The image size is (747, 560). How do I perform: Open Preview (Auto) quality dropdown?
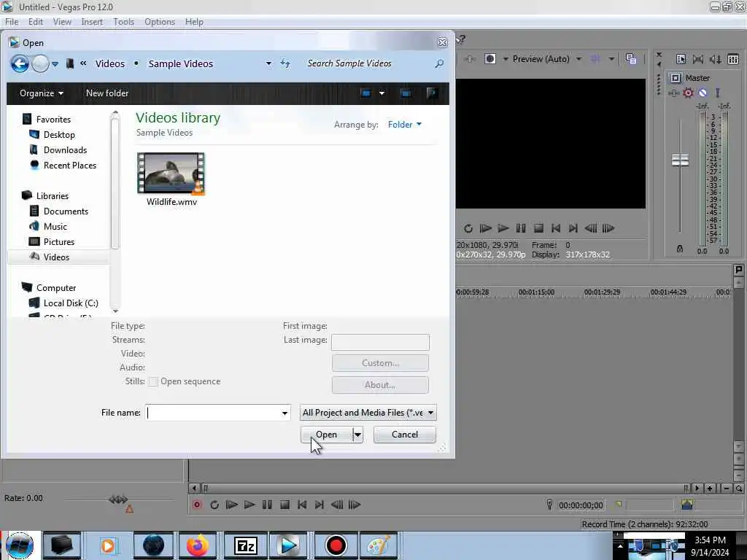coord(578,59)
